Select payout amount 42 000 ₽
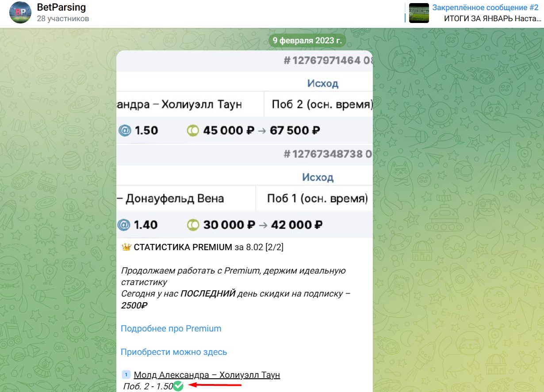Image resolution: width=544 pixels, height=392 pixels. click(x=296, y=225)
